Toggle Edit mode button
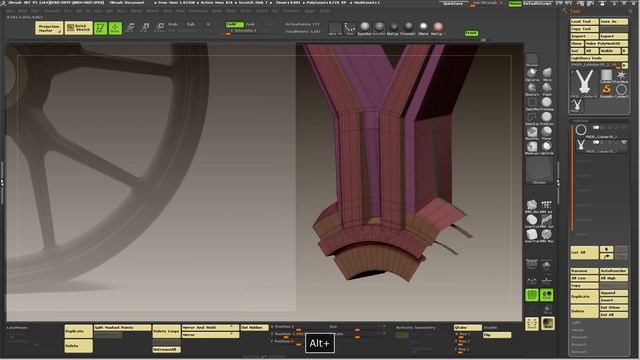Viewport: 640px width, 360px height. (100, 28)
